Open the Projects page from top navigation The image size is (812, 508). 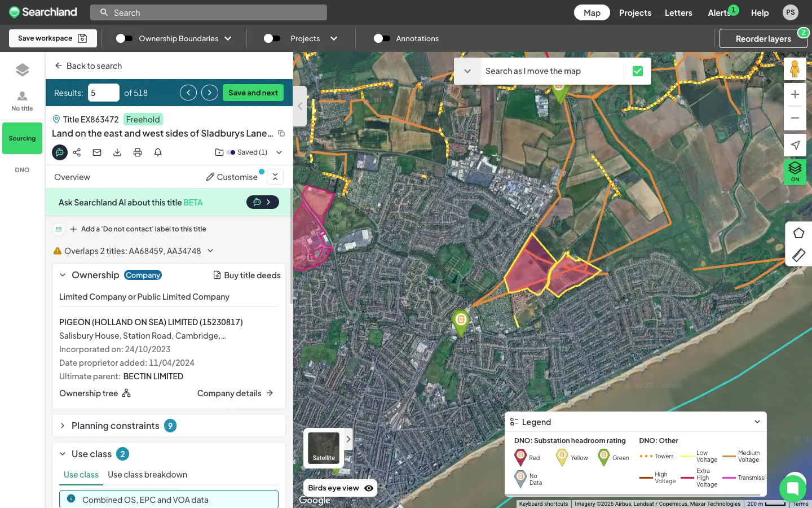(x=635, y=12)
